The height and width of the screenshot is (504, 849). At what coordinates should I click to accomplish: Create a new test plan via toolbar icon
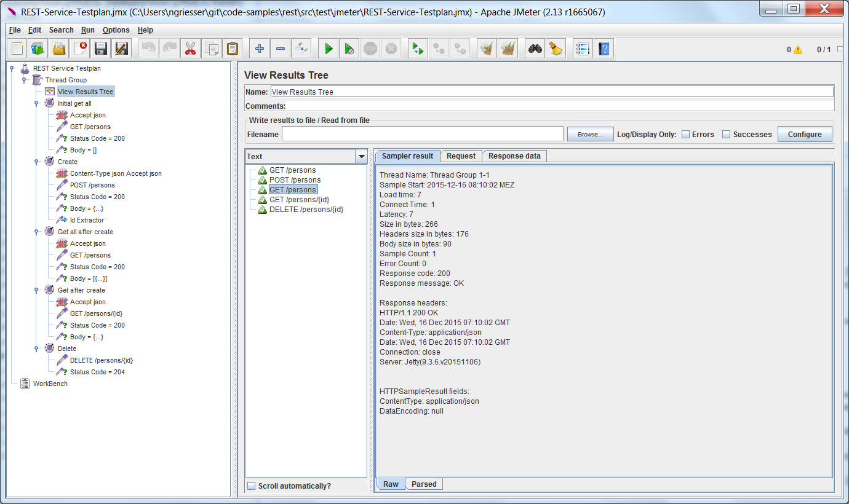click(18, 49)
